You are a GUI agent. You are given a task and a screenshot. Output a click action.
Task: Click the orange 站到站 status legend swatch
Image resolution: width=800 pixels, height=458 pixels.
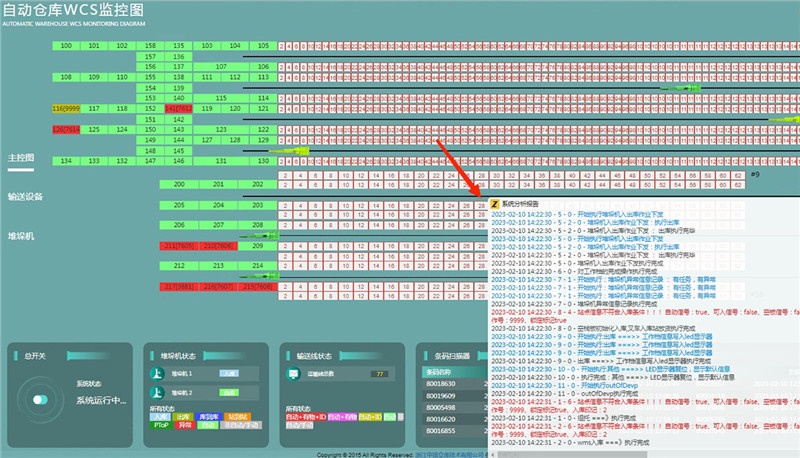237,415
